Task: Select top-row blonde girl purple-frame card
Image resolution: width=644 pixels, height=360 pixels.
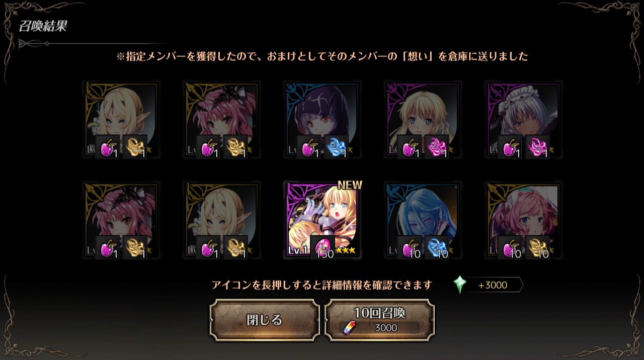Action: click(423, 120)
